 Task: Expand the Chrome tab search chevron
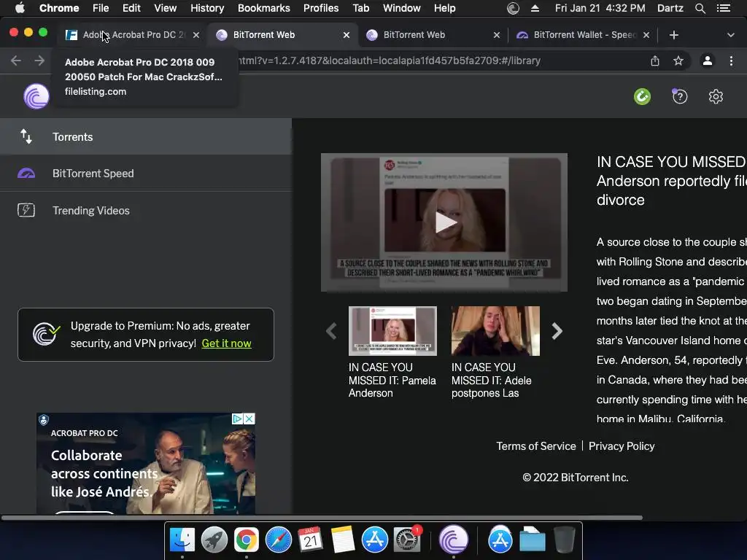[x=731, y=35]
